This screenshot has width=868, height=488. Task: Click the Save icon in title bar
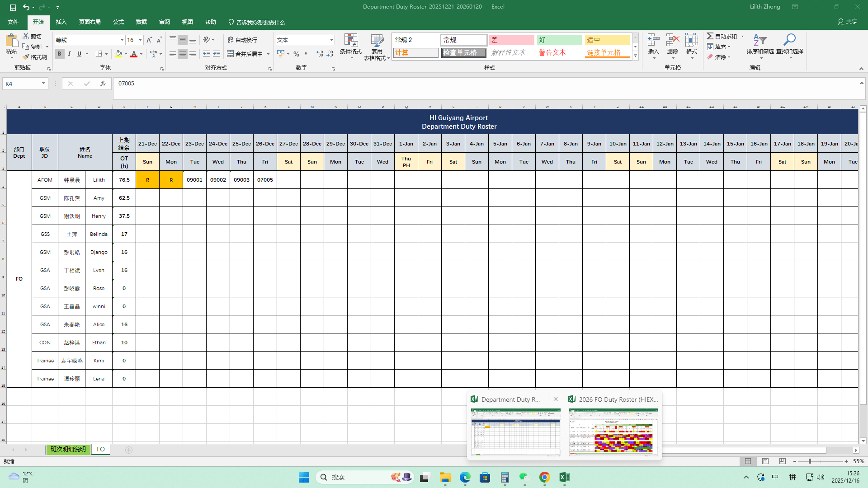point(13,7)
